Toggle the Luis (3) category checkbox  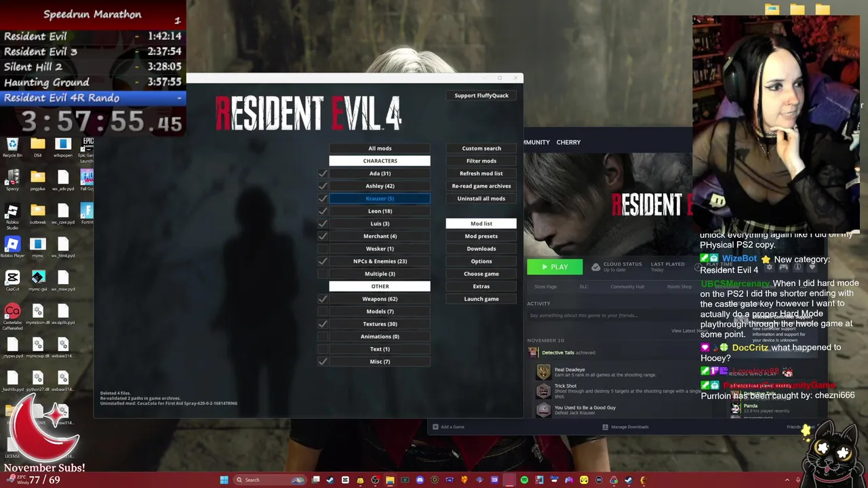click(x=323, y=224)
